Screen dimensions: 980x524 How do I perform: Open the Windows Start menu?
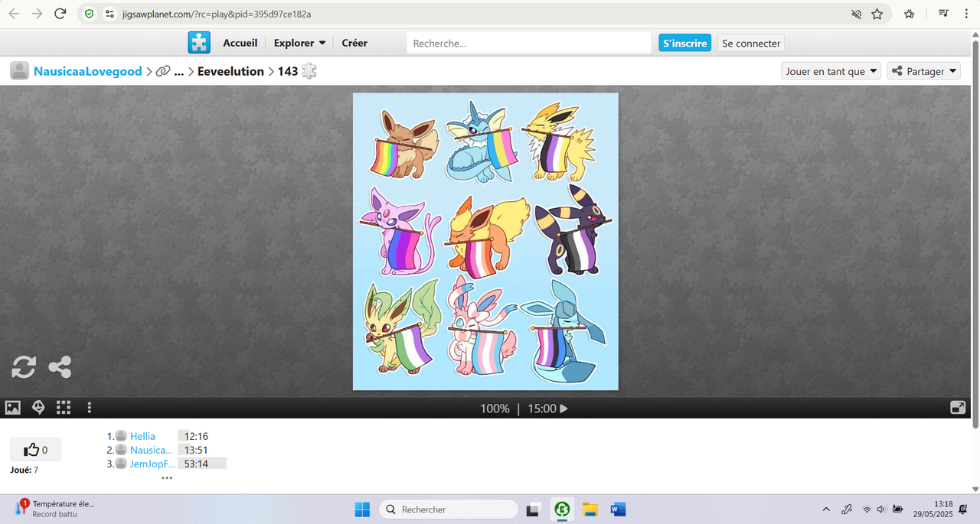(362, 509)
